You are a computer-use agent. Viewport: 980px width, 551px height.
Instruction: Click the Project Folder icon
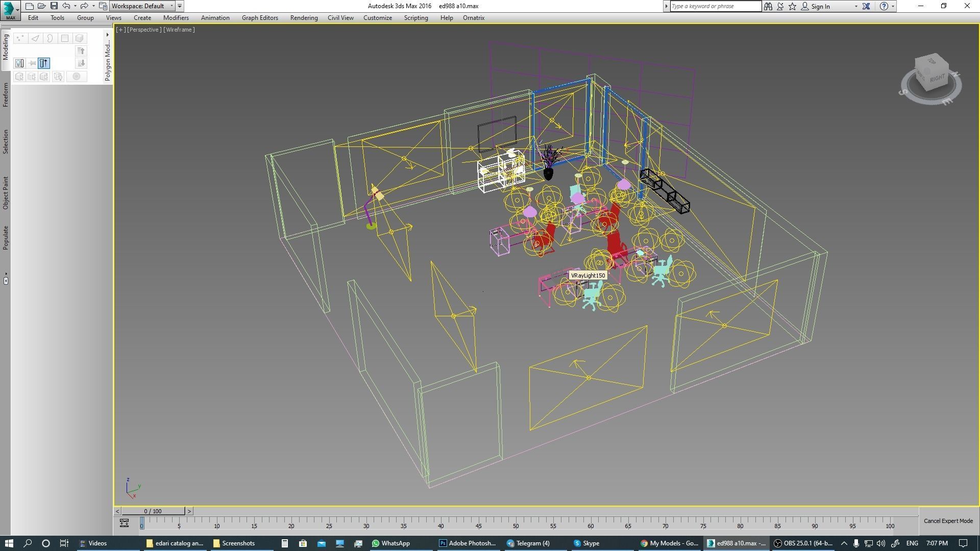point(103,6)
